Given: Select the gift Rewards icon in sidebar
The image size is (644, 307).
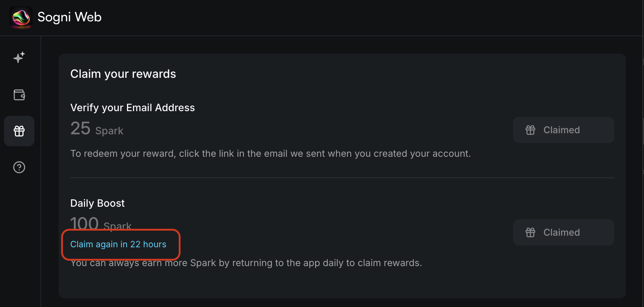Looking at the screenshot, I should (19, 131).
